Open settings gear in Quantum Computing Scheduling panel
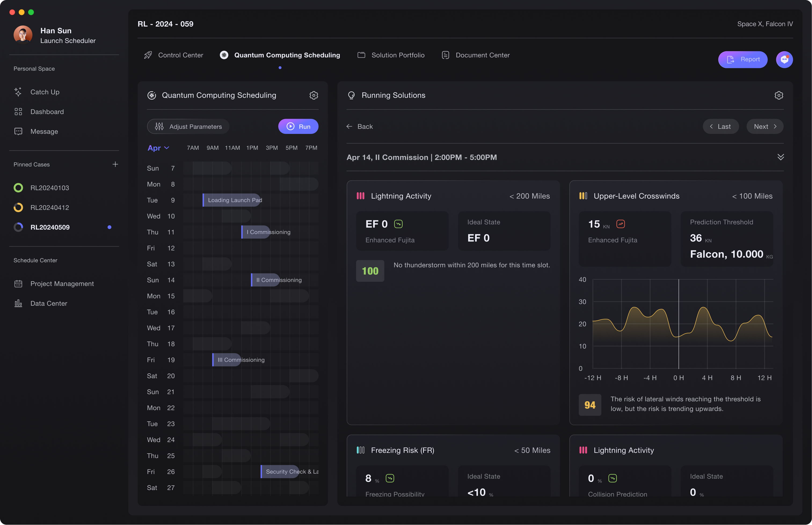 point(314,96)
